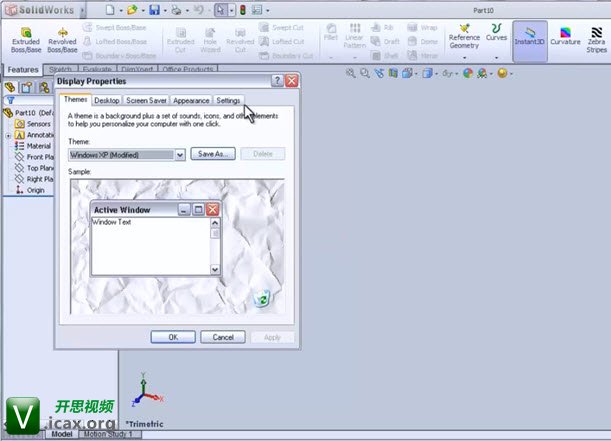611x441 pixels.
Task: Open the FeatureManager design tree tab icon
Action: pyautogui.click(x=10, y=87)
